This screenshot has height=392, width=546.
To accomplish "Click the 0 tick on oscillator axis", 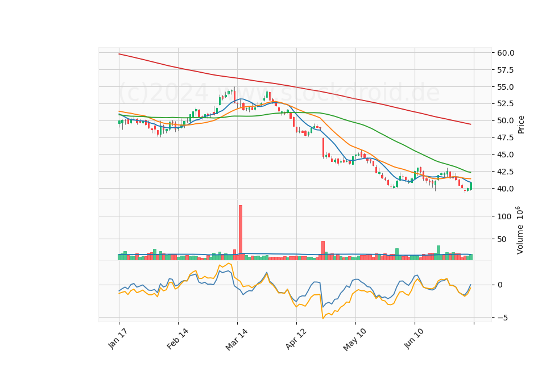I will pos(500,285).
